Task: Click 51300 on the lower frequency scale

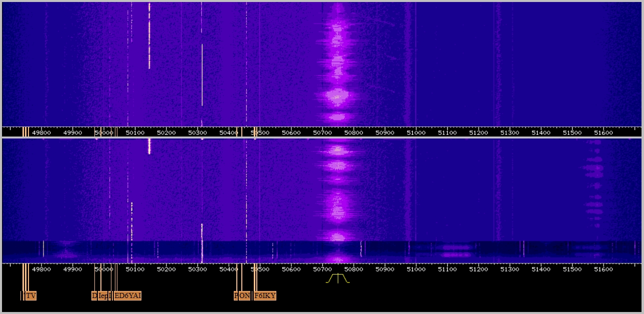Action: click(510, 269)
